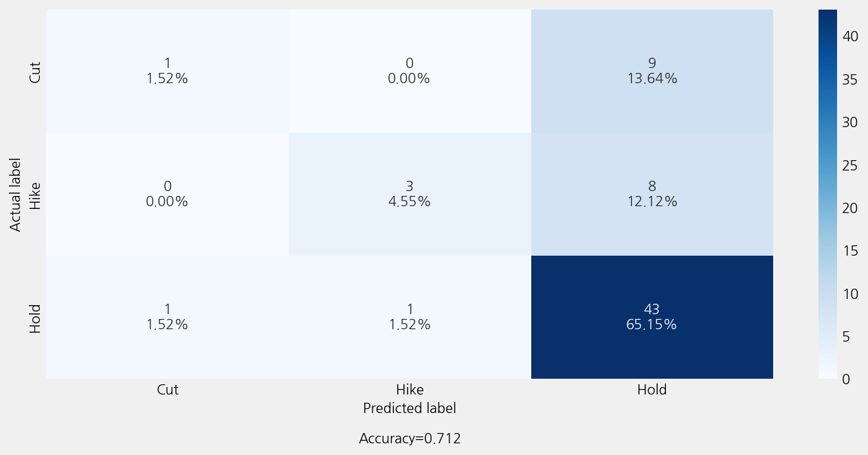
Task: Click the 'Hike' tick label on y-axis
Action: pos(35,195)
